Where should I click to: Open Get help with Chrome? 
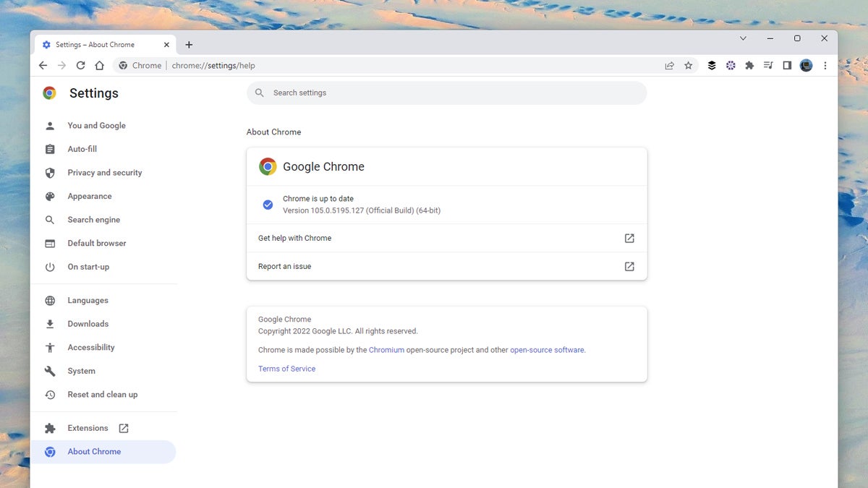294,237
